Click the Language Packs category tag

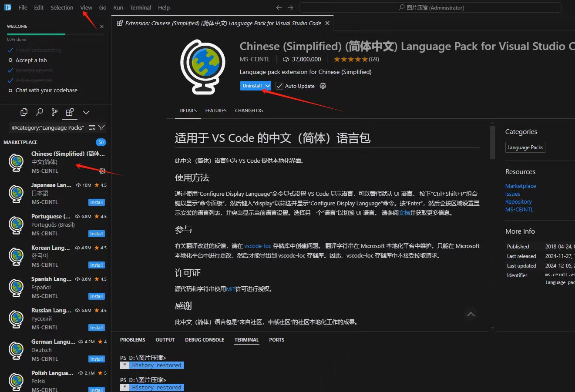tap(525, 147)
